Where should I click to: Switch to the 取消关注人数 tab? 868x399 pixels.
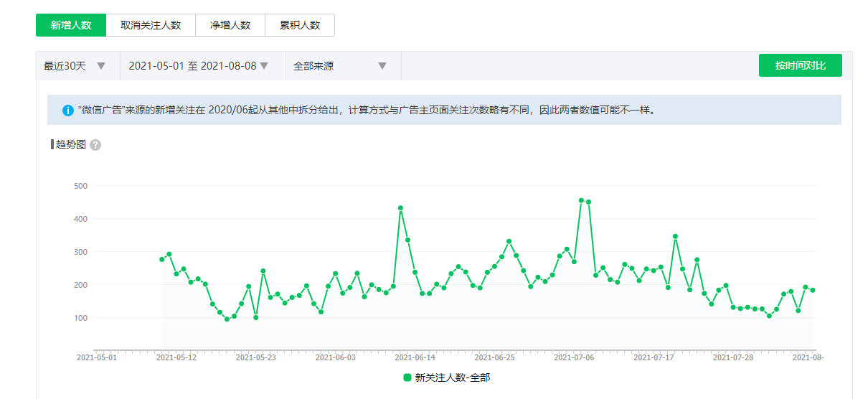[151, 25]
